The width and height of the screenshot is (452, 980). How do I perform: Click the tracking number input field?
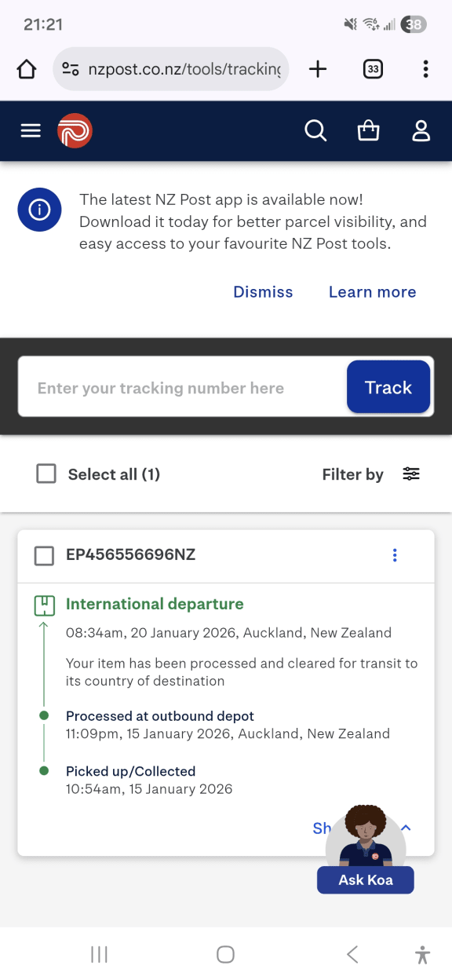[180, 386]
